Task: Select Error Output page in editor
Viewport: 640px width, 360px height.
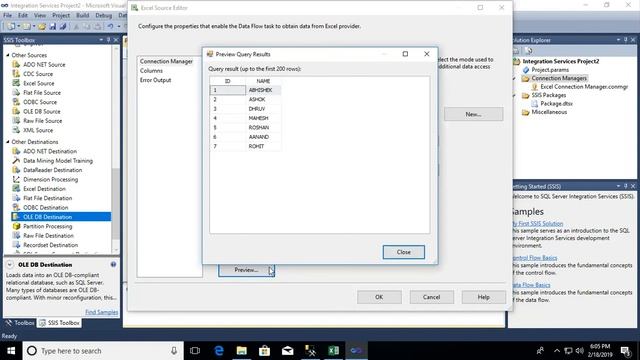Action: [x=155, y=80]
